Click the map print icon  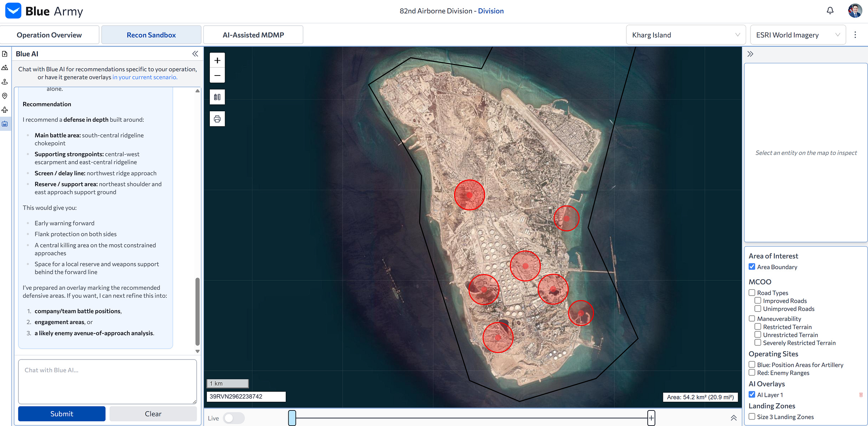pyautogui.click(x=217, y=119)
